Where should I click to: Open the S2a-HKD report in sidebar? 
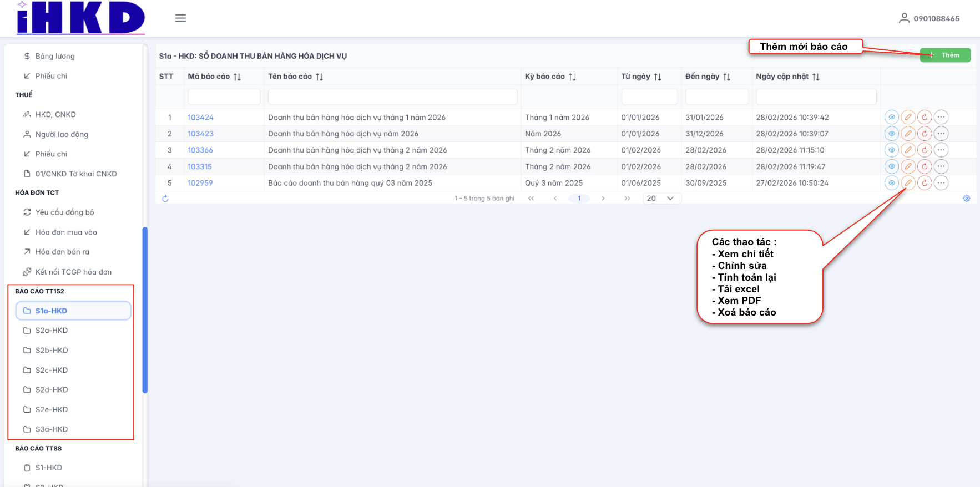coord(52,331)
